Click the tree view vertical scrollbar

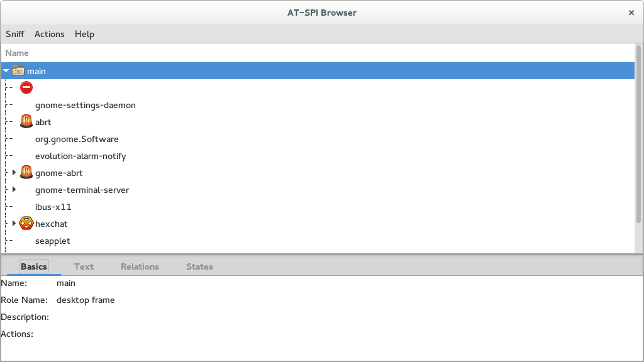click(x=638, y=134)
